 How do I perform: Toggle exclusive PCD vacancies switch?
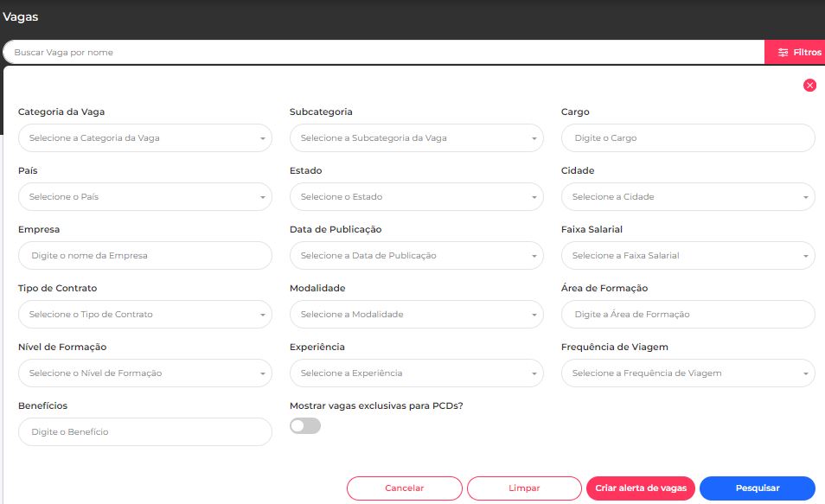tap(304, 425)
